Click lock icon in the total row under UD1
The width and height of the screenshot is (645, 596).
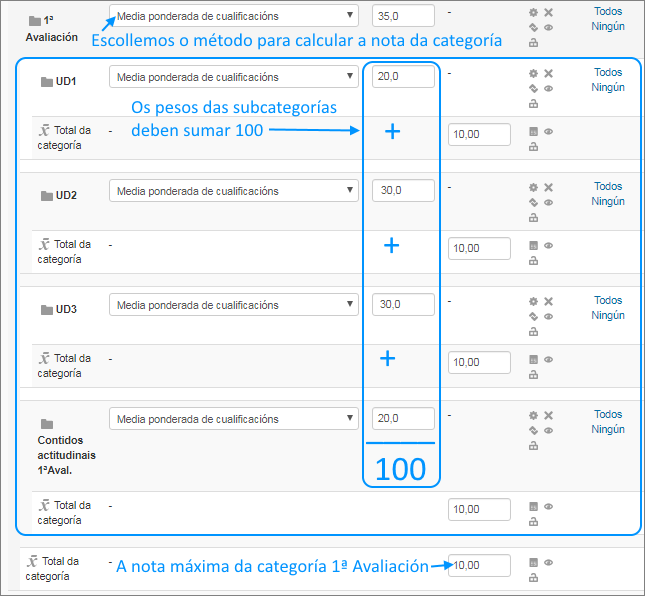[533, 146]
